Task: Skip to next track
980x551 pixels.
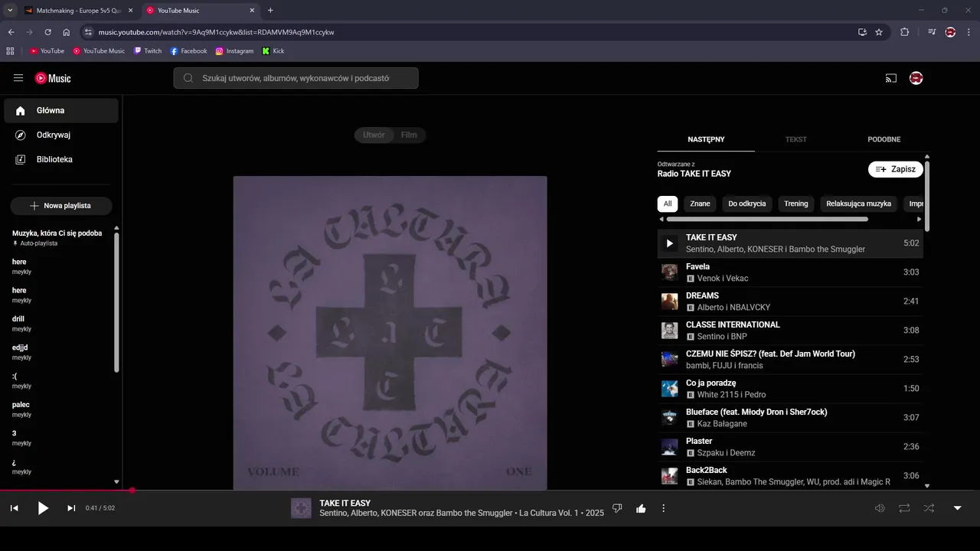Action: [x=71, y=508]
